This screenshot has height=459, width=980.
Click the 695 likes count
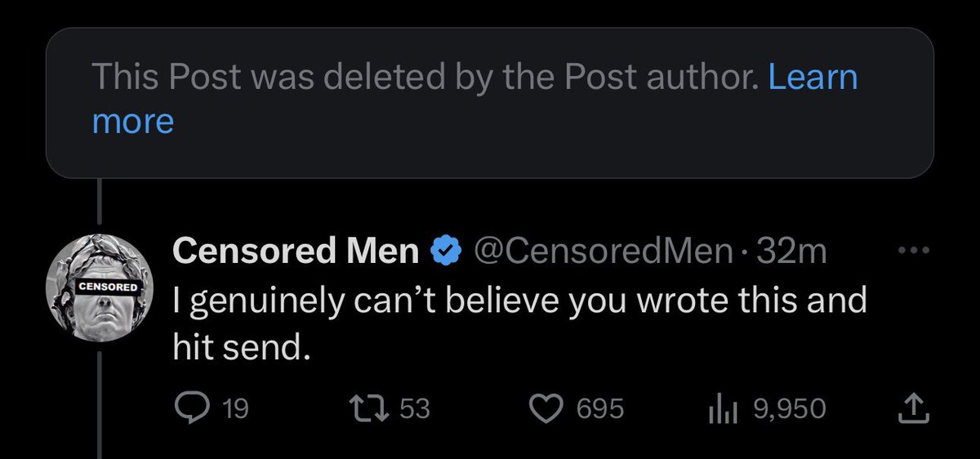click(600, 408)
